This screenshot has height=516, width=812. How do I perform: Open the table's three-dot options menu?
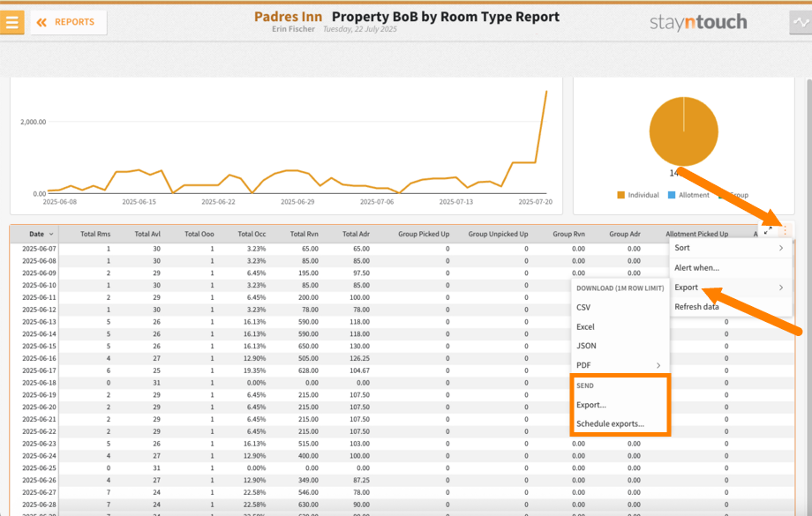[785, 230]
